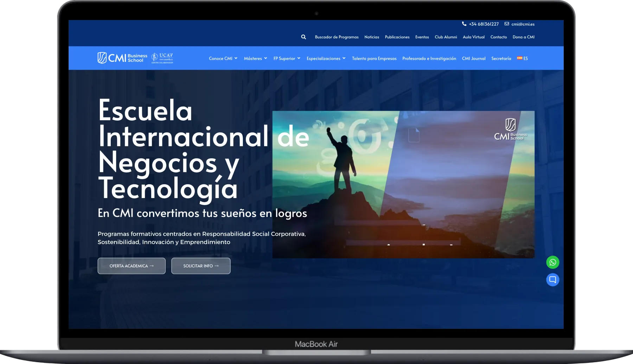
Task: Click the email address cmi@cmi.es
Action: pos(523,24)
